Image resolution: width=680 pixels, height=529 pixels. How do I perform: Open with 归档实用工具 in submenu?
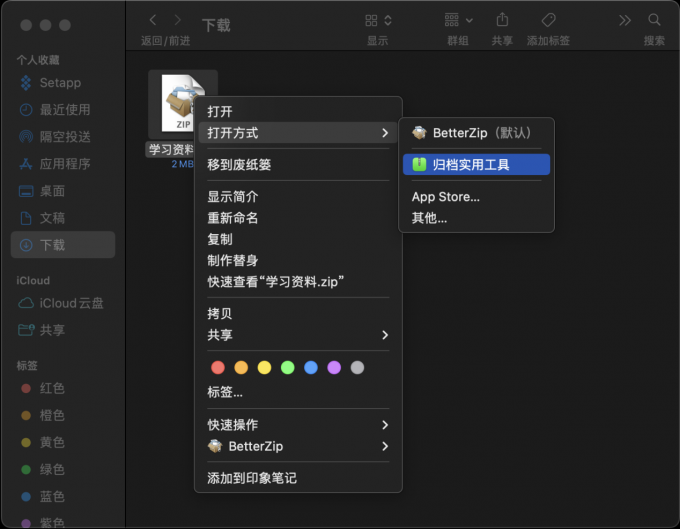pyautogui.click(x=476, y=165)
